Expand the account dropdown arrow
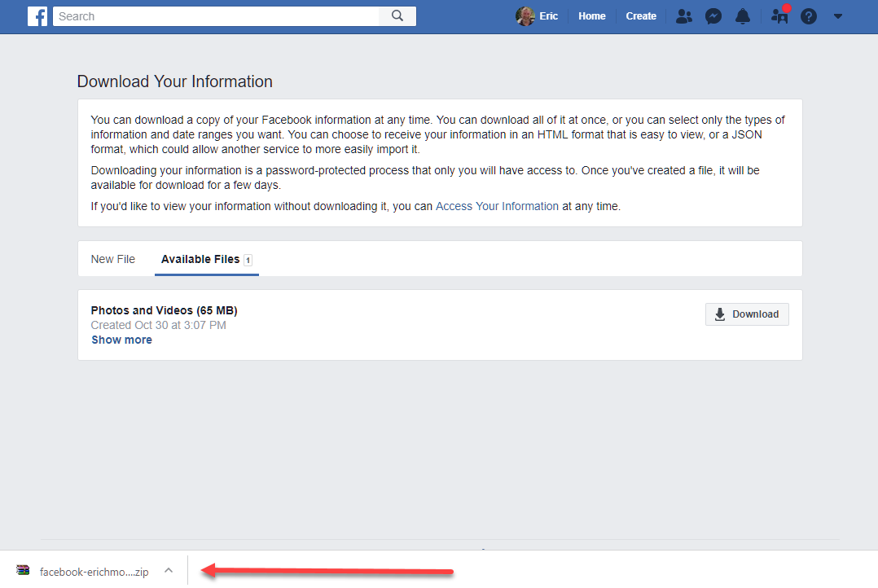The image size is (878, 588). (837, 16)
